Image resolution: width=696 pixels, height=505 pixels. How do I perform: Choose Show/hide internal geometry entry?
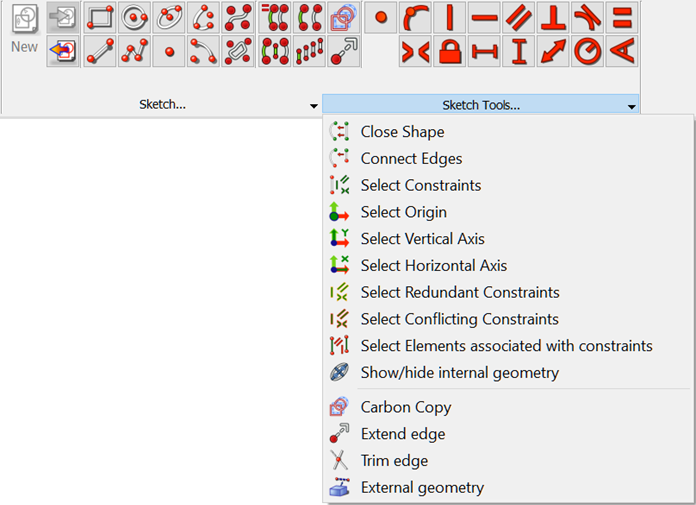point(508,372)
